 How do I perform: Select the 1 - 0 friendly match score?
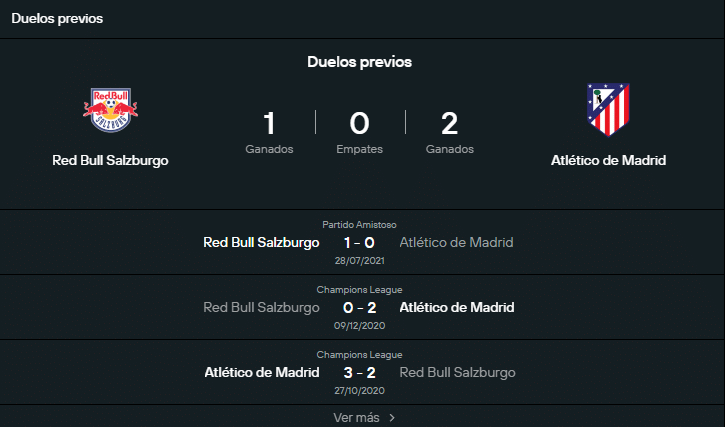tap(359, 242)
